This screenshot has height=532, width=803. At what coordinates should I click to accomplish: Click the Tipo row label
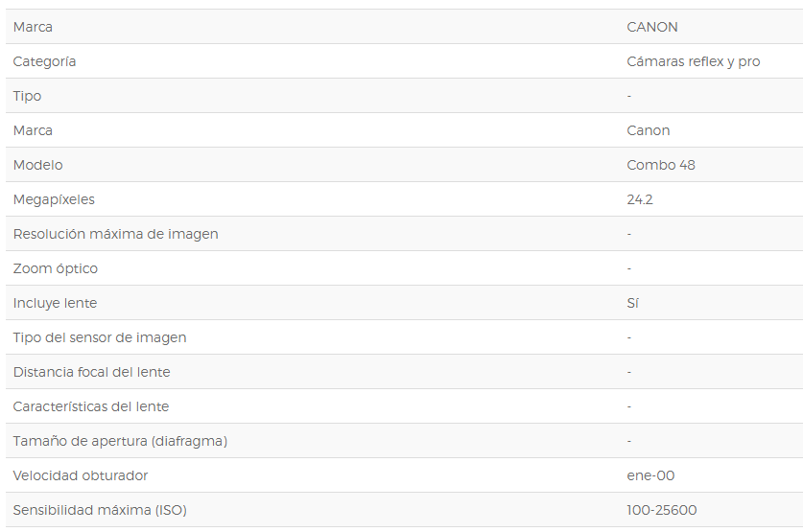point(27,96)
